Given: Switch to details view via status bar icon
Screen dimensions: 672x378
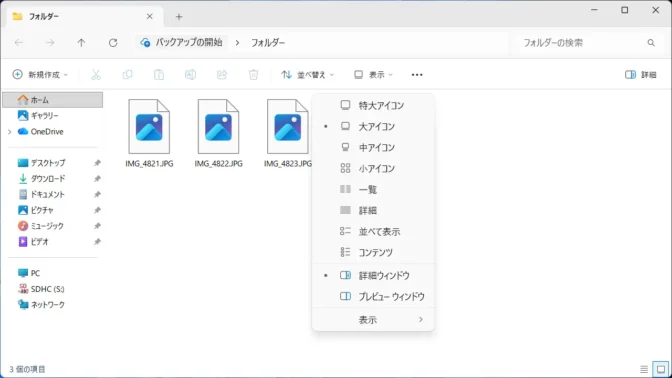Looking at the screenshot, I should pos(644,369).
